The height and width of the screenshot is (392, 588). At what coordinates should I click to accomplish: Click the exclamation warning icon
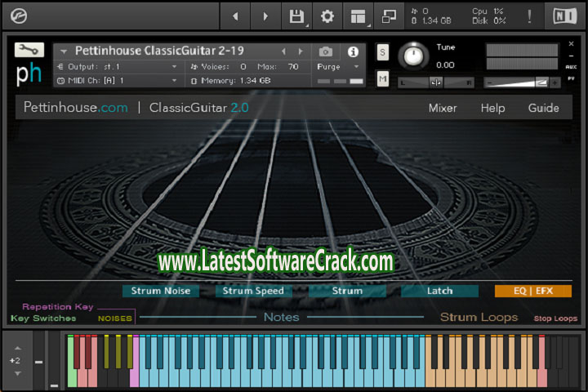click(x=529, y=16)
